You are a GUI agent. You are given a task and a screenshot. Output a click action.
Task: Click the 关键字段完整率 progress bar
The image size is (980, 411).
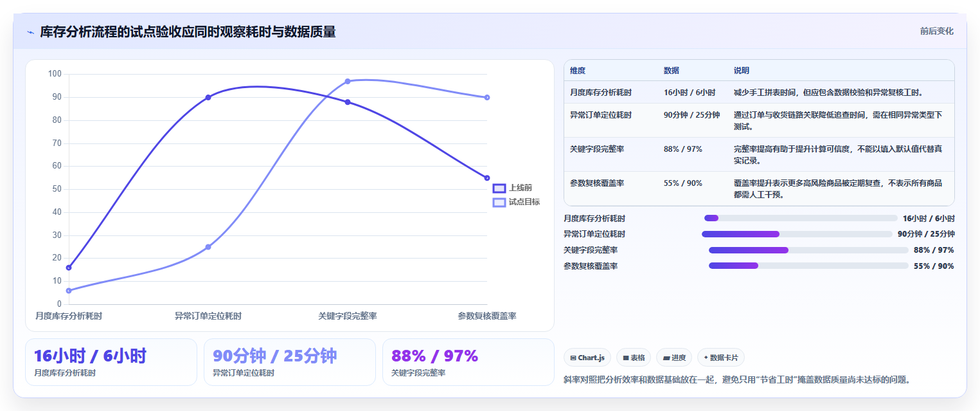coord(808,250)
